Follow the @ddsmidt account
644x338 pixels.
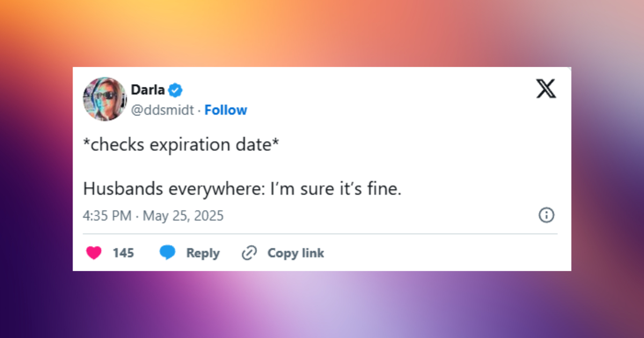coord(226,110)
